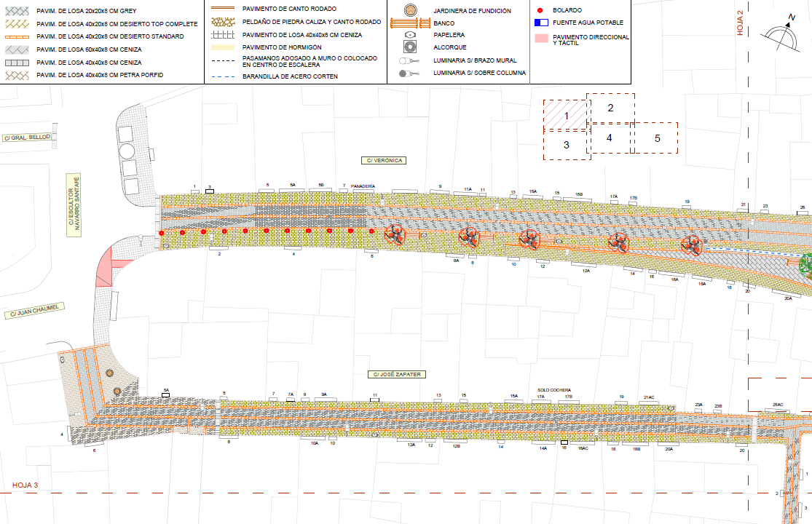Click the HOJA 3 sheet reference text
812x524 pixels.
[27, 485]
